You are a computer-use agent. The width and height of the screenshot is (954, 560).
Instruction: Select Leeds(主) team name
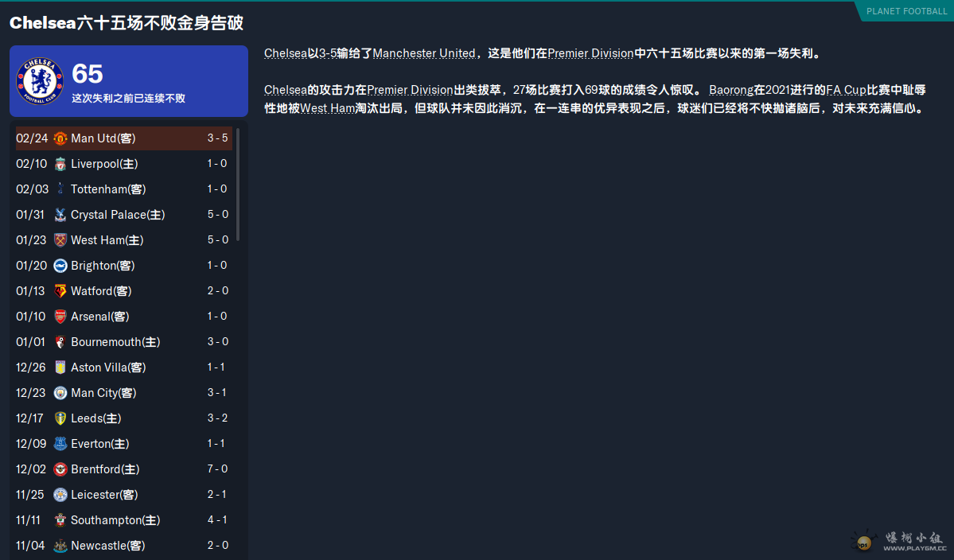click(x=96, y=419)
